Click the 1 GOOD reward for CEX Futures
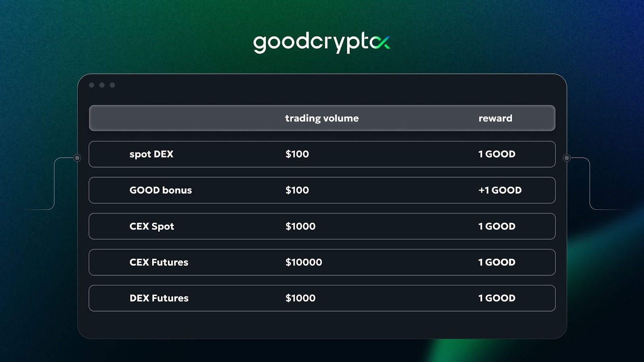 (497, 262)
